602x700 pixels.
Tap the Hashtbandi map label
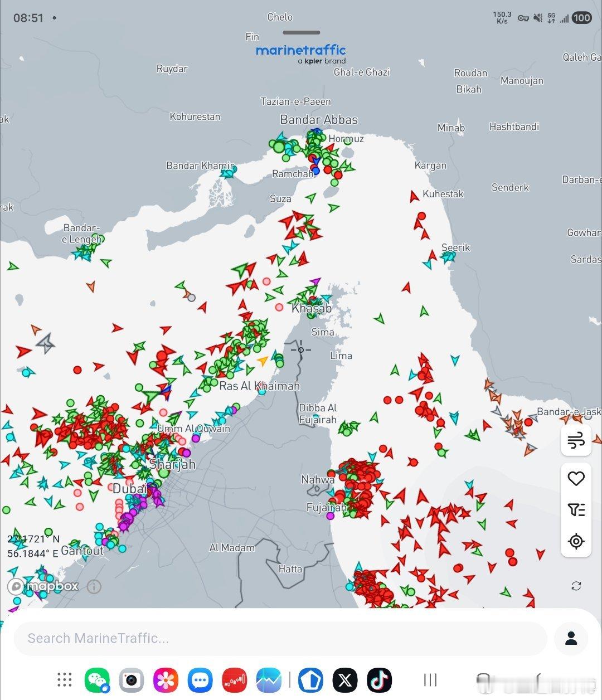tap(514, 127)
